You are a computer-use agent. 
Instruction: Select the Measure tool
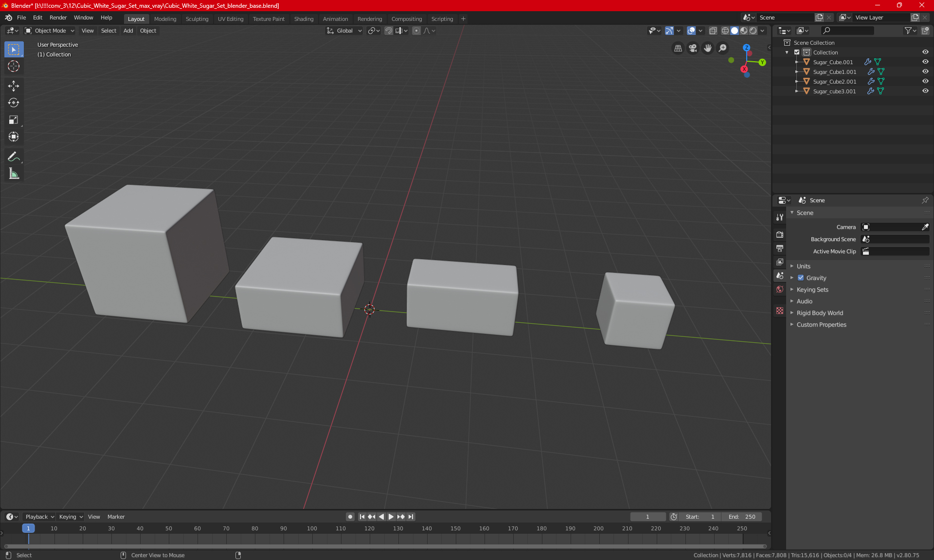14,174
